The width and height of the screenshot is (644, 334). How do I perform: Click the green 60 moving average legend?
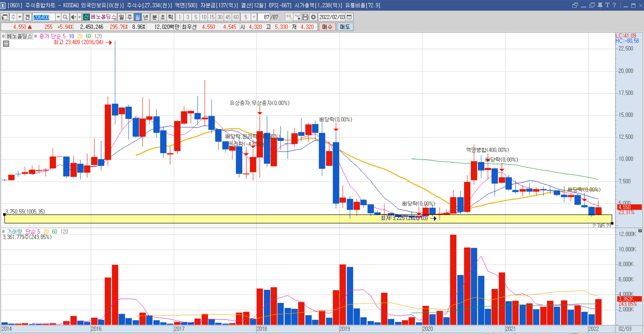pyautogui.click(x=88, y=36)
